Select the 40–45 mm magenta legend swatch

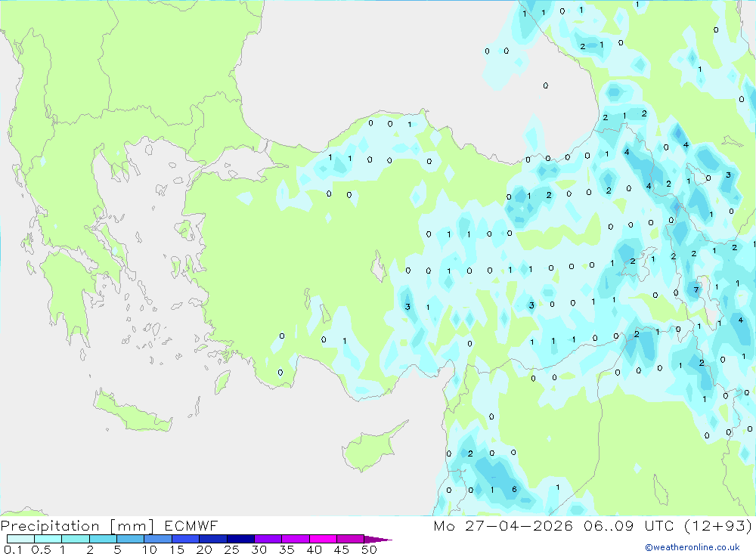tap(323, 539)
